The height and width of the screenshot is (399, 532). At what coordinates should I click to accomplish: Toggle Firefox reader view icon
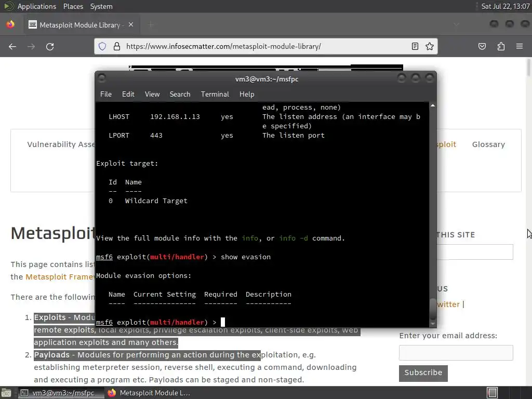[x=415, y=46]
